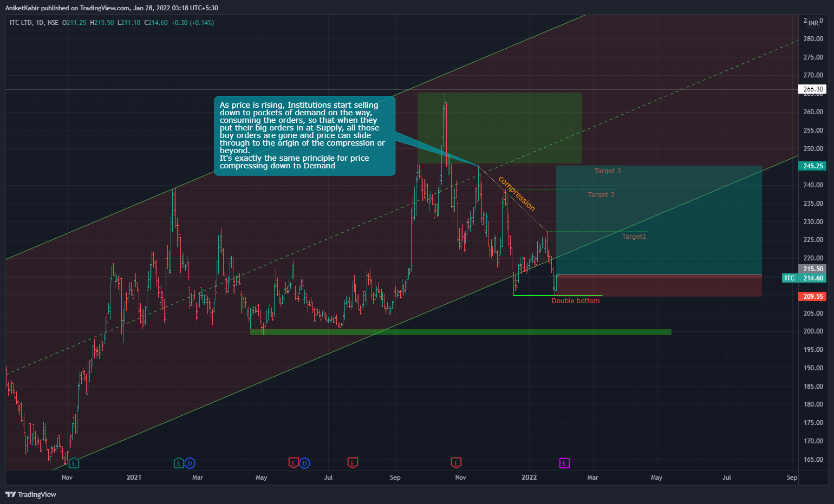Click the Target 3 label
834x504 pixels.
click(608, 171)
